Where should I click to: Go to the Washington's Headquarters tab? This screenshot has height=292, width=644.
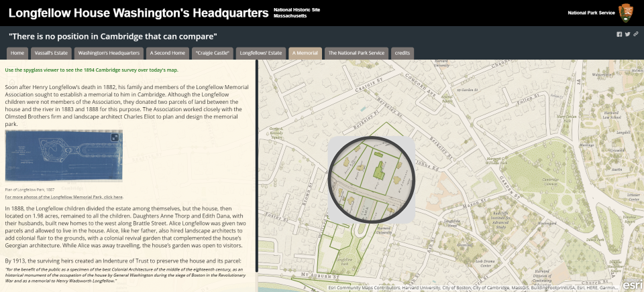click(109, 53)
